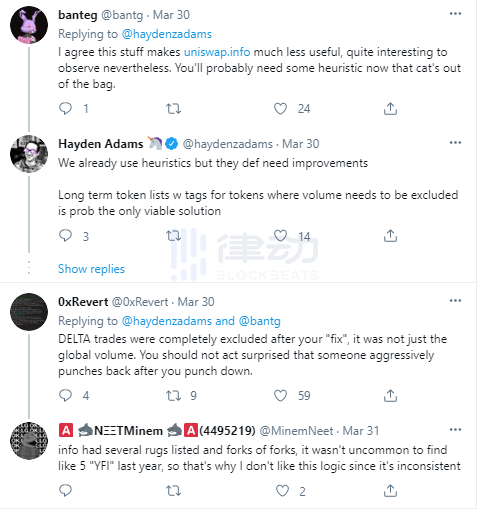Reply to banteg's tweet via comment icon
The width and height of the screenshot is (489, 509).
[x=65, y=109]
